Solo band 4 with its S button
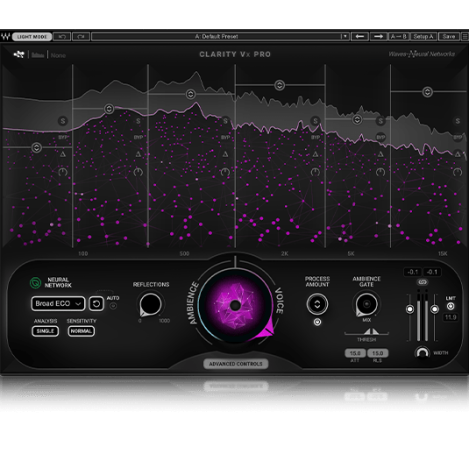 click(x=315, y=121)
